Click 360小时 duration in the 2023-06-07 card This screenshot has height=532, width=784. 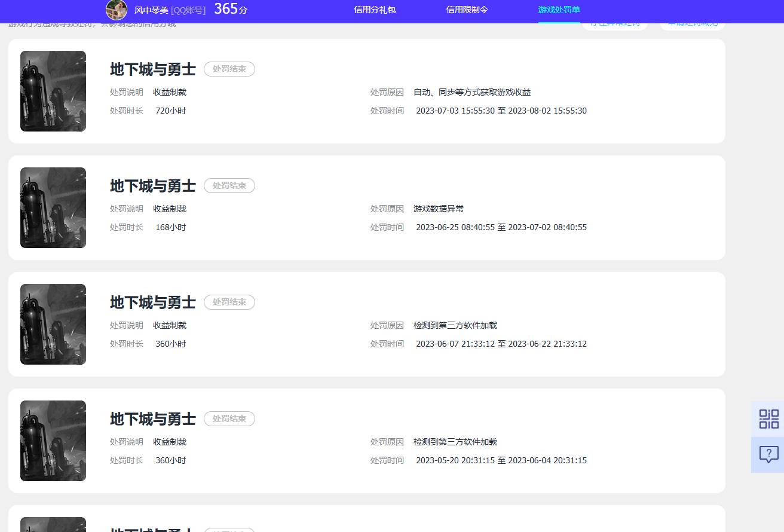tap(171, 344)
